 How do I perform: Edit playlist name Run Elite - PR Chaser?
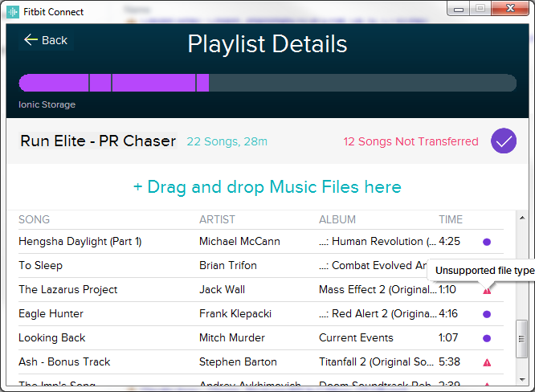tap(98, 141)
